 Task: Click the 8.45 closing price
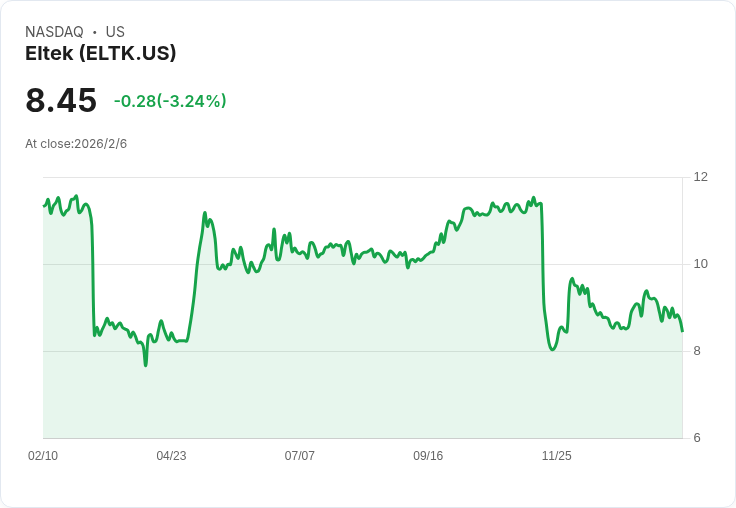click(61, 101)
